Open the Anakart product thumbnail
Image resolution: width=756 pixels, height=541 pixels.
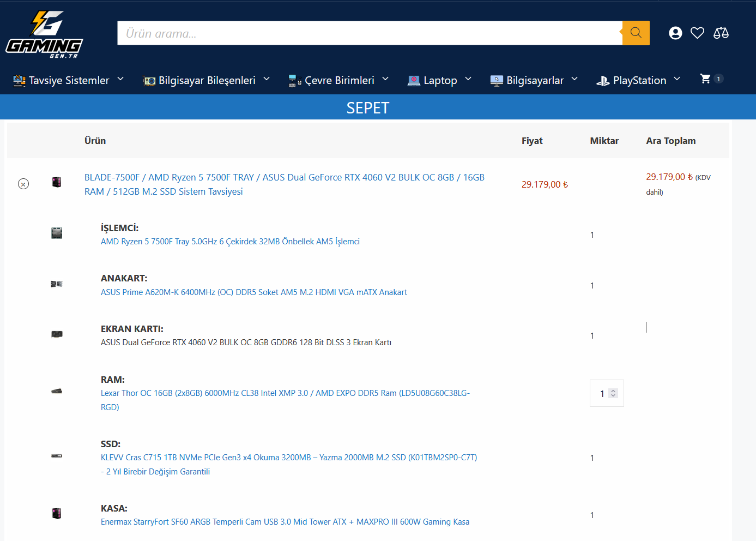click(x=57, y=284)
